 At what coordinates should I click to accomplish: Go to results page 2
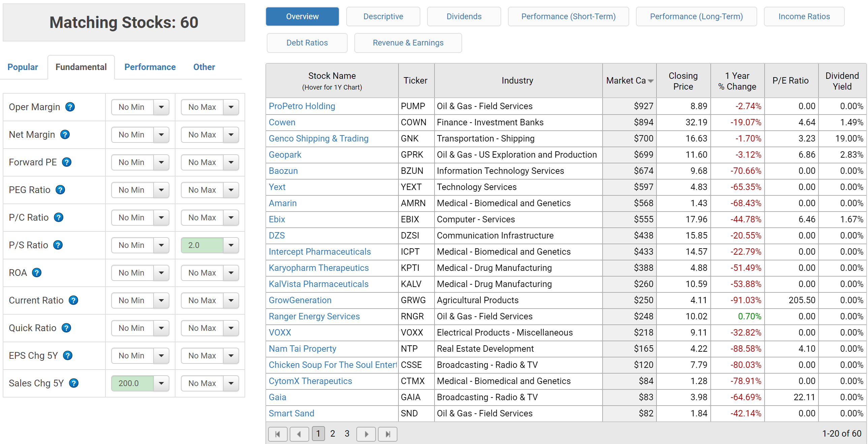pyautogui.click(x=332, y=434)
